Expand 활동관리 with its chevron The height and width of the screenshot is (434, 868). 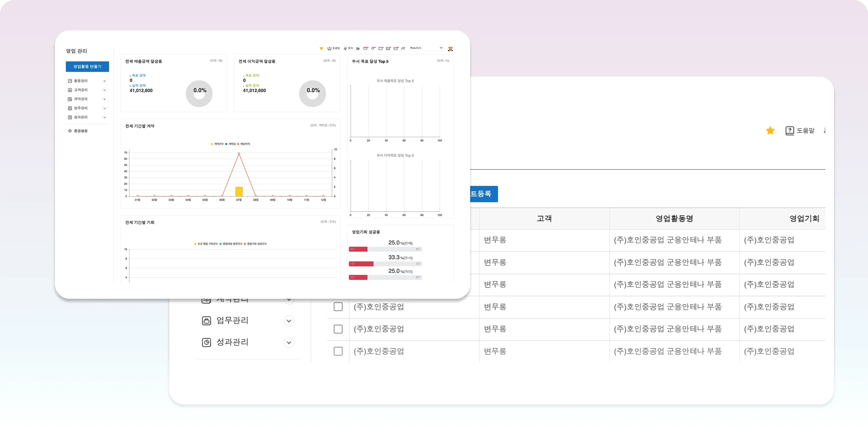click(x=105, y=81)
